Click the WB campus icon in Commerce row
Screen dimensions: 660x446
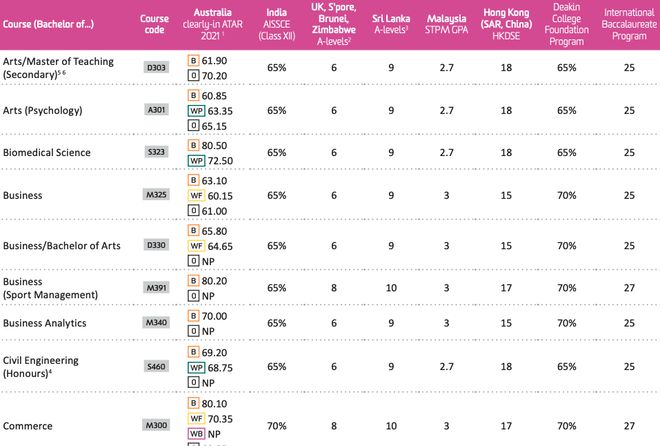[x=196, y=434]
